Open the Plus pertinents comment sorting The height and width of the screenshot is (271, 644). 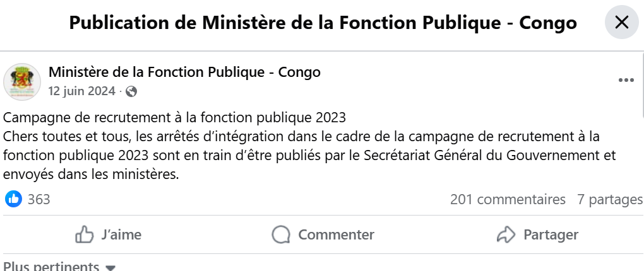(52, 267)
